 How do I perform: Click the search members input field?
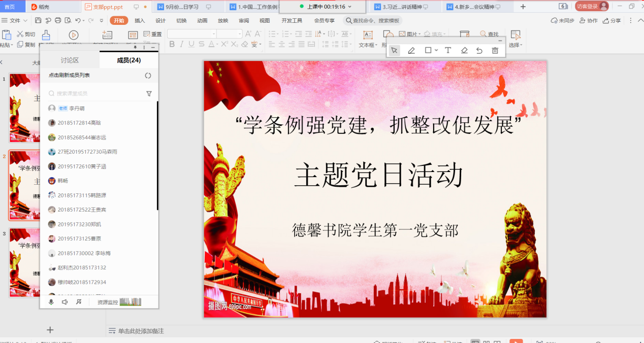coord(96,94)
